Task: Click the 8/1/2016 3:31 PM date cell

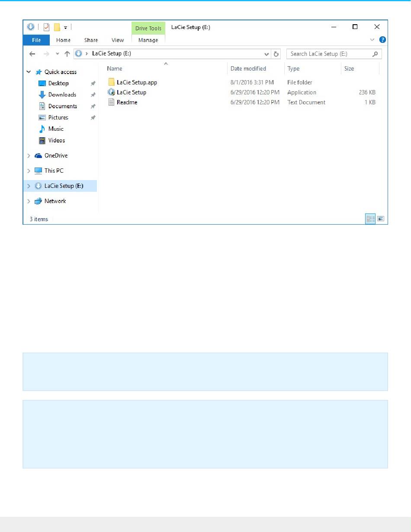Action: (x=252, y=82)
